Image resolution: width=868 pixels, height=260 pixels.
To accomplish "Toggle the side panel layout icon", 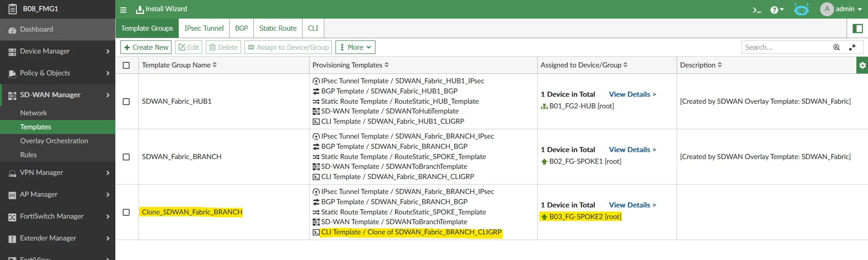I will click(858, 28).
